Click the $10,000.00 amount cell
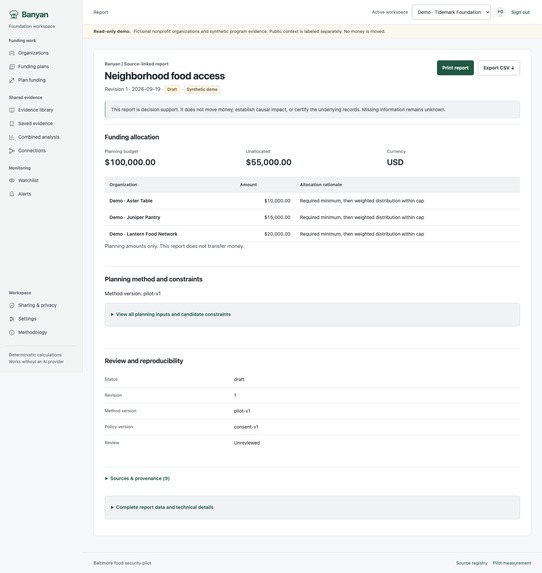The height and width of the screenshot is (573, 542). coord(277,201)
